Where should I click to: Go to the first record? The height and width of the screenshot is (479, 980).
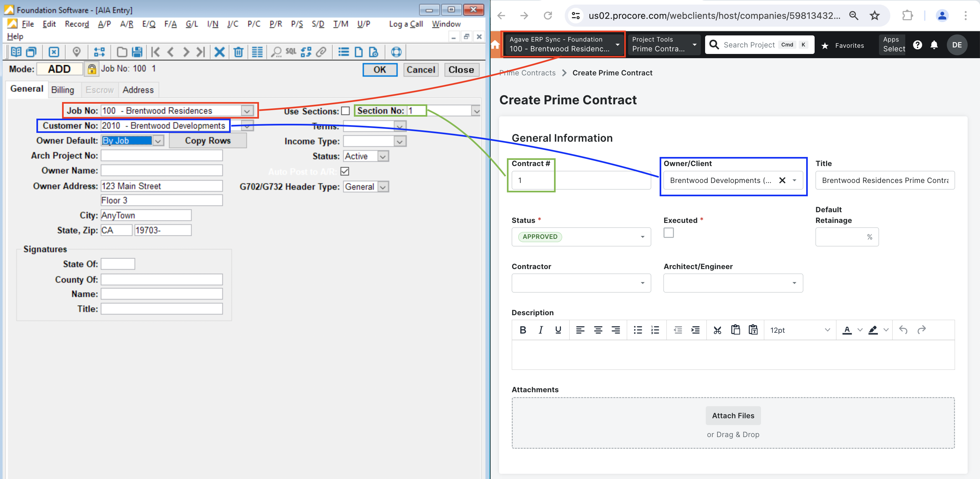pyautogui.click(x=155, y=52)
